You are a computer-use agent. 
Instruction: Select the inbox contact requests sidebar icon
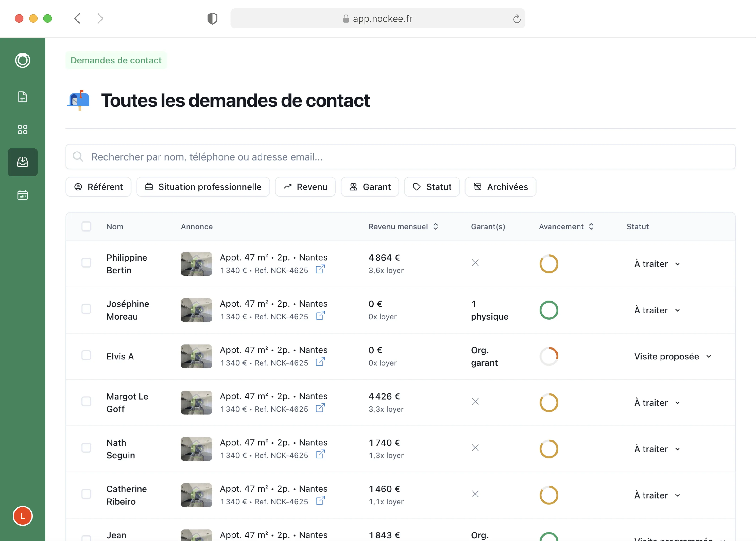pyautogui.click(x=22, y=162)
